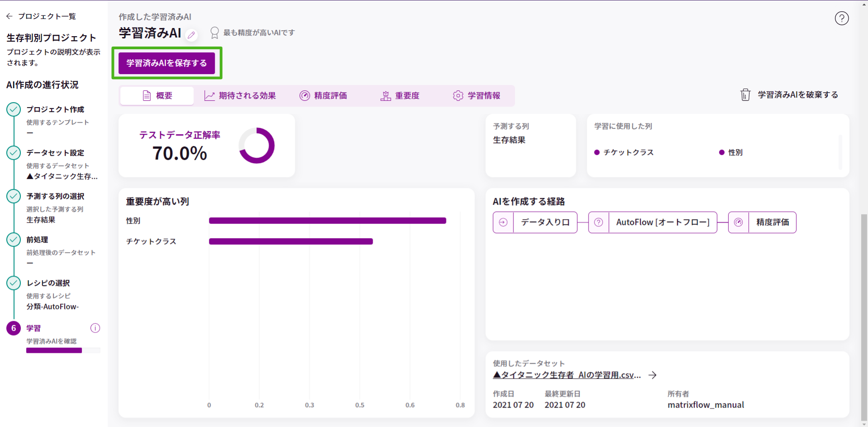868x427 pixels.
Task: Click 学習済みAIを保存する button
Action: pyautogui.click(x=166, y=63)
